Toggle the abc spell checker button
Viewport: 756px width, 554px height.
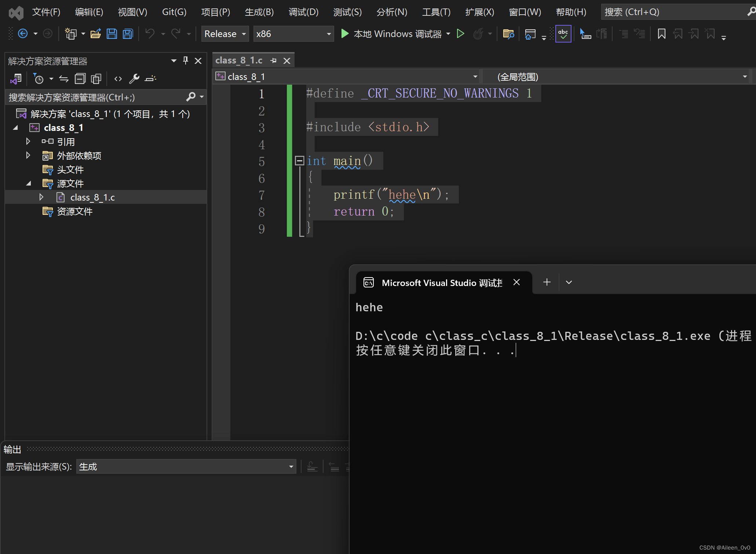pos(563,34)
